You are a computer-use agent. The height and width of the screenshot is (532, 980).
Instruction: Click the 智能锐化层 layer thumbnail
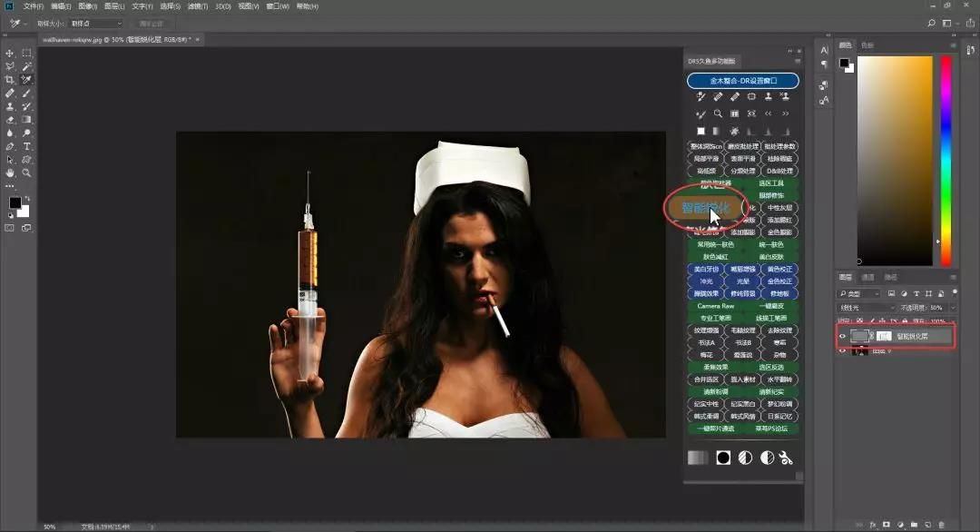(x=860, y=336)
